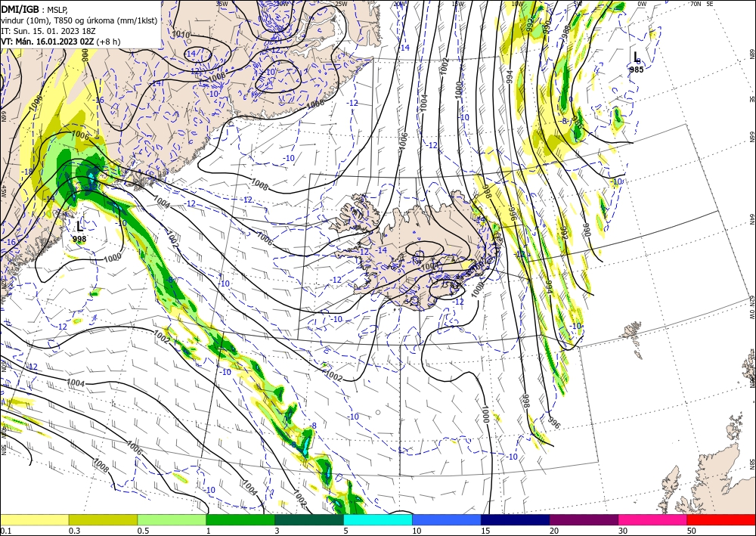Click the low pressure 'L' marker labeled 985

(637, 57)
